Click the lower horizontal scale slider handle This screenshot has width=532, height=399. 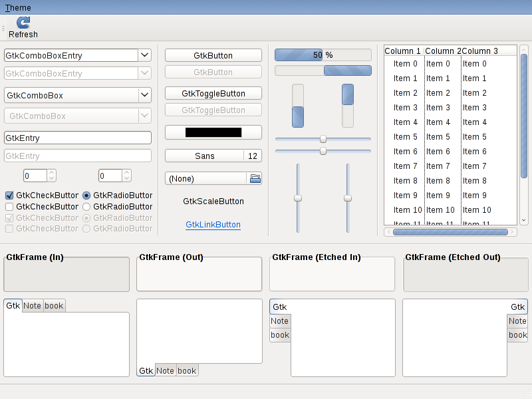(323, 151)
